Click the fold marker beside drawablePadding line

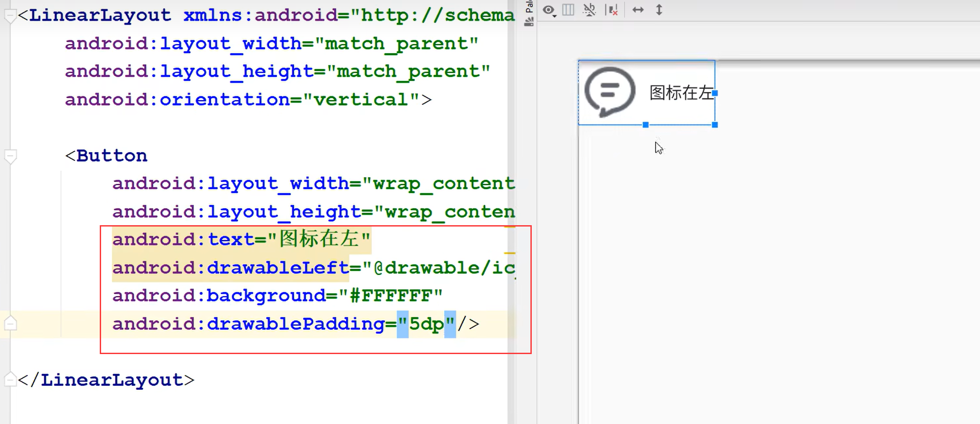(10, 323)
